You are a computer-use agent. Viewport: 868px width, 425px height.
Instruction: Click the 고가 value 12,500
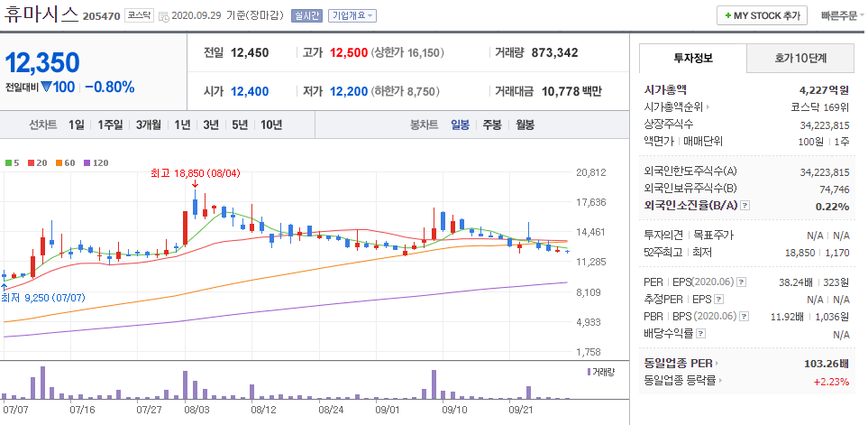point(349,52)
